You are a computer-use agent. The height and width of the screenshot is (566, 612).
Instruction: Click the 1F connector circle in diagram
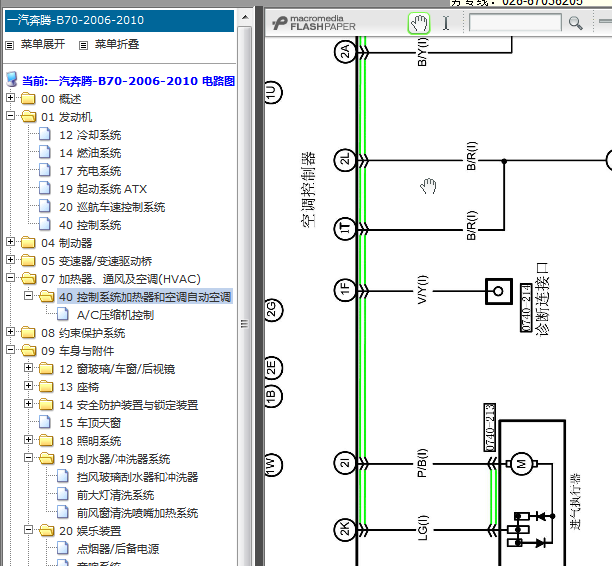click(x=345, y=290)
